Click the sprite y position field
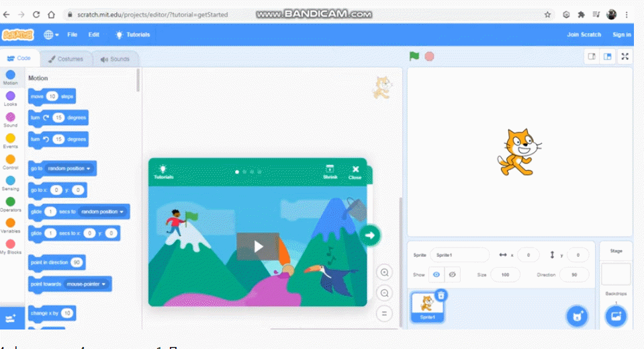 click(578, 256)
